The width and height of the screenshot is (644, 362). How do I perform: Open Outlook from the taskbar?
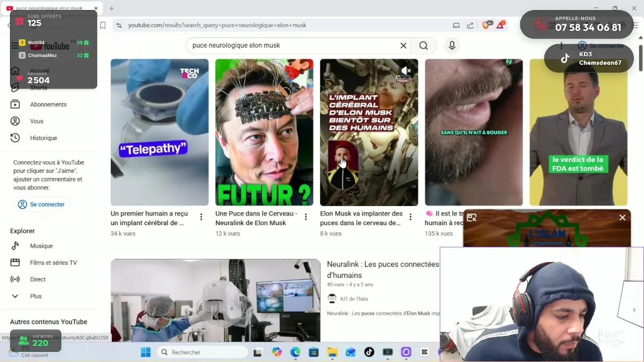click(351, 352)
